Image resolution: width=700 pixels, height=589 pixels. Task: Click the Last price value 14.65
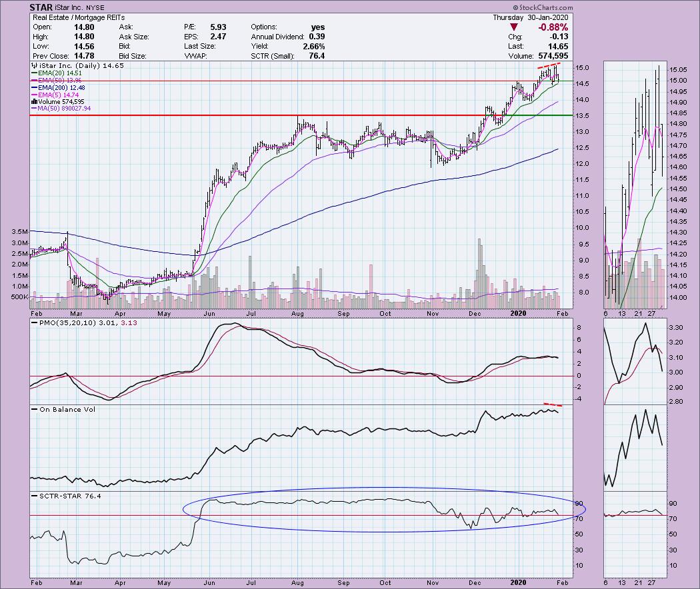pos(559,47)
